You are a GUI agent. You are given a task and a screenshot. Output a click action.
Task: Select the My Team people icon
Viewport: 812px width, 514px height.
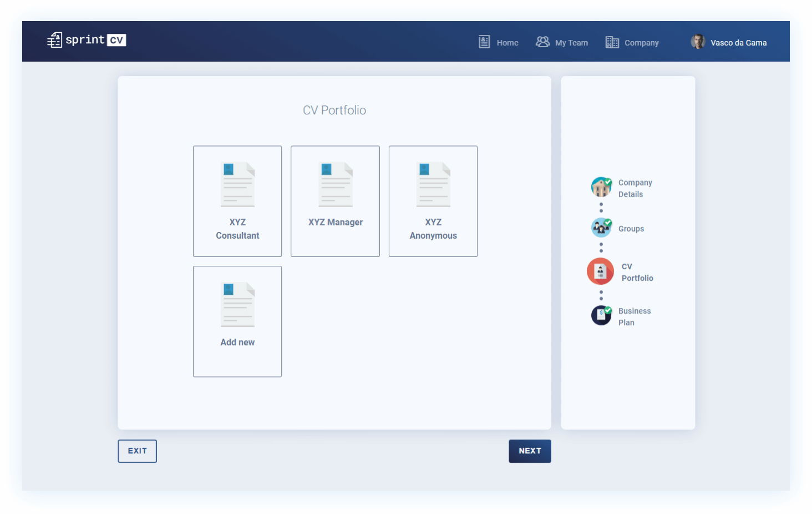[x=542, y=41]
